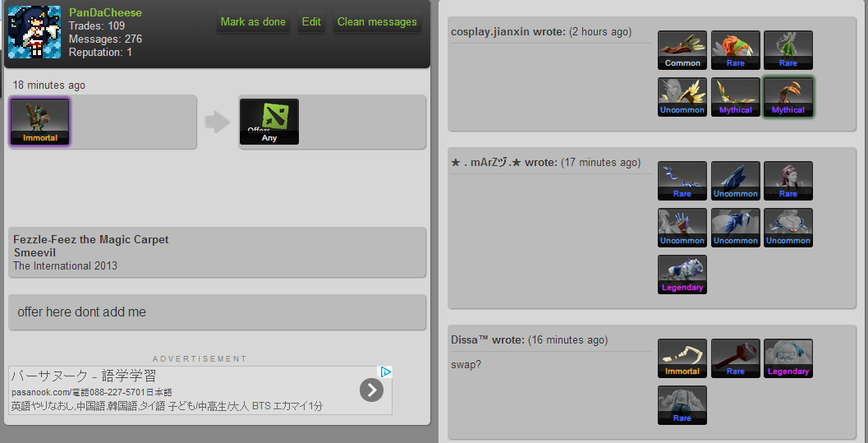The image size is (868, 443).
Task: Click the AdChoices icon on the ad
Action: pos(385,371)
